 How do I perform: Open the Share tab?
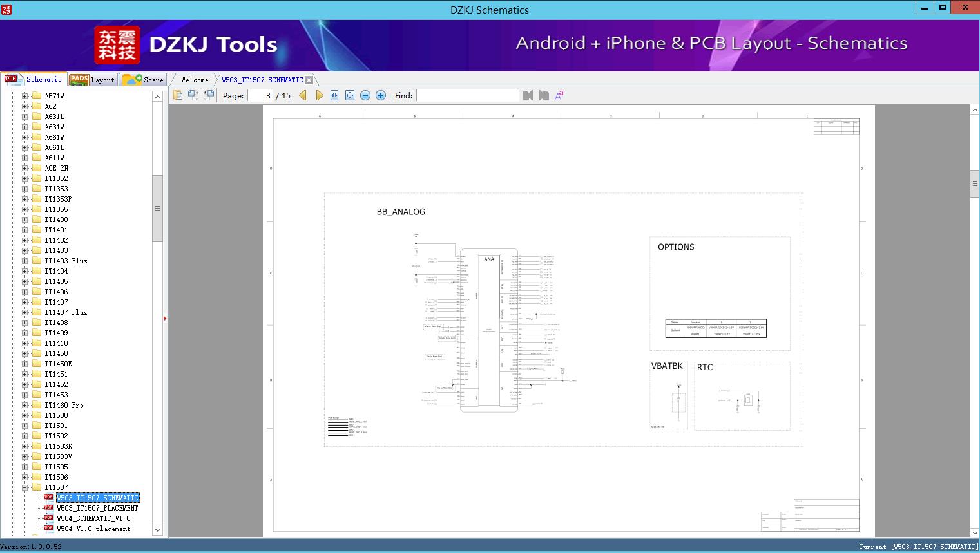coord(144,80)
